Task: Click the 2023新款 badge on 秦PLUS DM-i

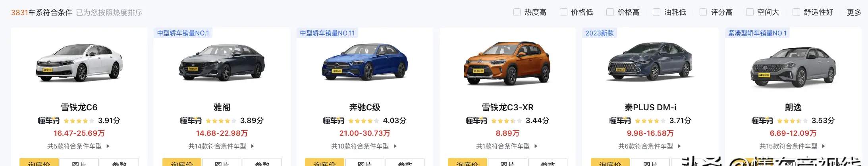Action: 600,33
